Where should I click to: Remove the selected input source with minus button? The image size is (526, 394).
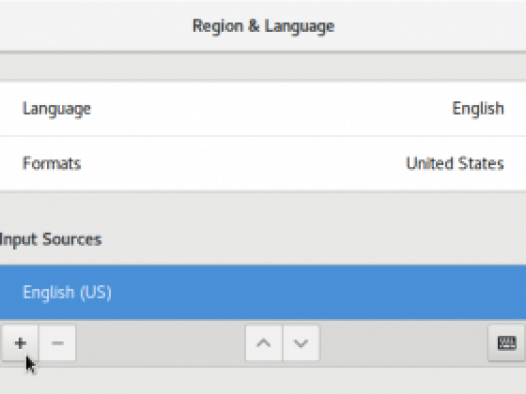click(57, 343)
